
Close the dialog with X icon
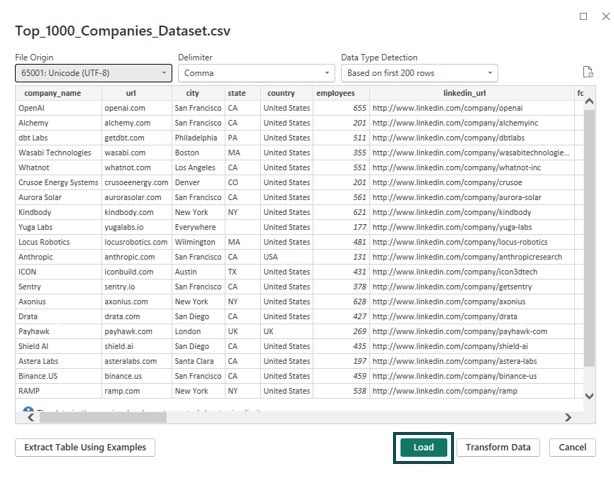[606, 16]
